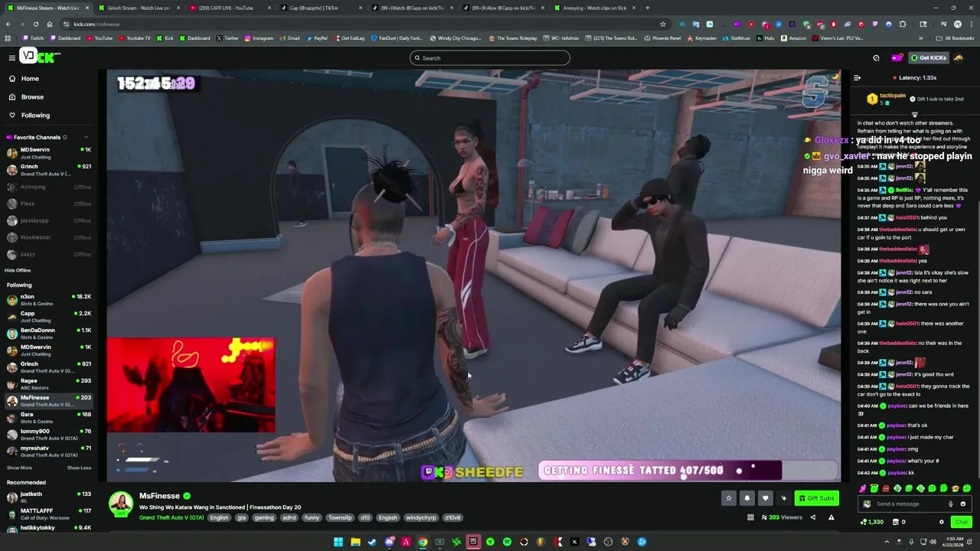
Task: Open the purple header gift icon
Action: click(x=897, y=58)
